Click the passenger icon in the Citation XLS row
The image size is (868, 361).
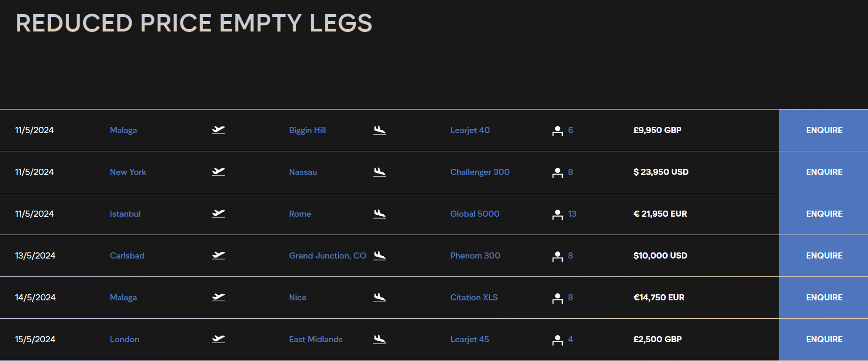pyautogui.click(x=557, y=298)
